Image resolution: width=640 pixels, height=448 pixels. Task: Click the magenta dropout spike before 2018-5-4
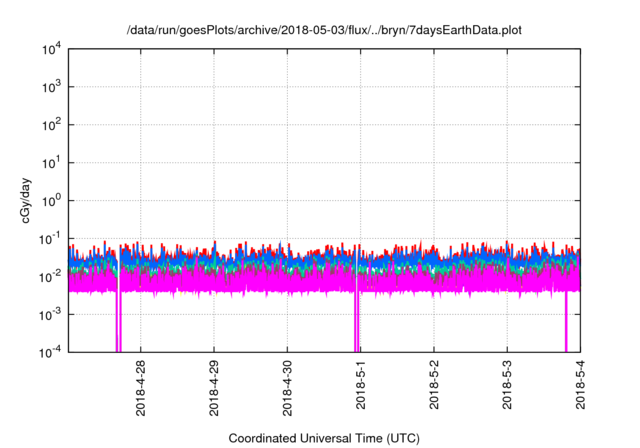[566, 322]
